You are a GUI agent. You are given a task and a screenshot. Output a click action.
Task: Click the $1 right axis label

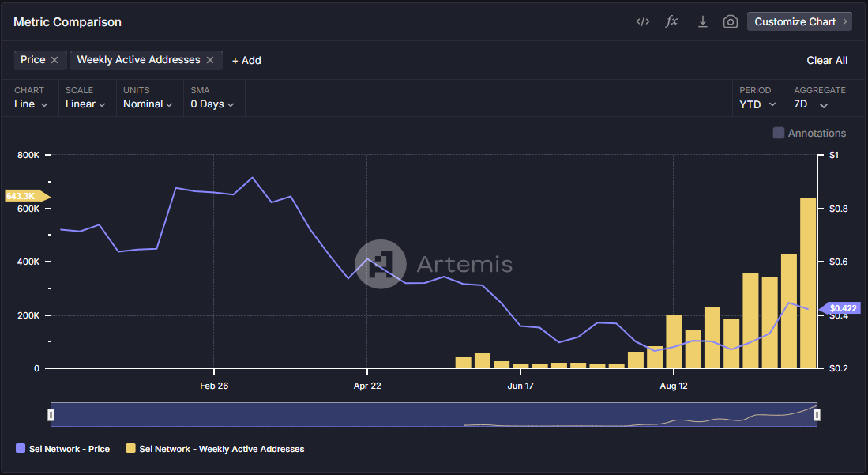point(834,155)
